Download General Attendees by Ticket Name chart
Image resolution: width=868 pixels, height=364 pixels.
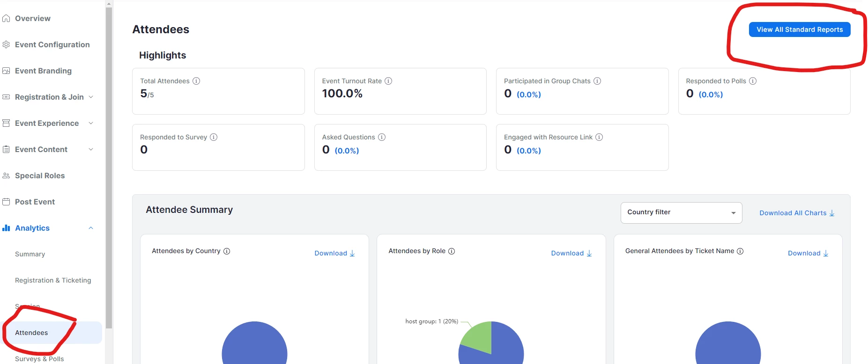[x=808, y=253]
